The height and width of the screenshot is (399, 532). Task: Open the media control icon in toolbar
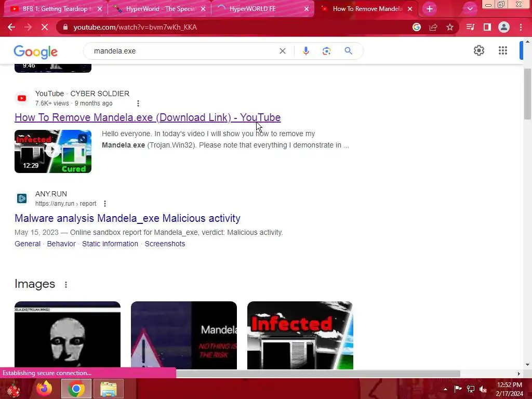(x=470, y=27)
